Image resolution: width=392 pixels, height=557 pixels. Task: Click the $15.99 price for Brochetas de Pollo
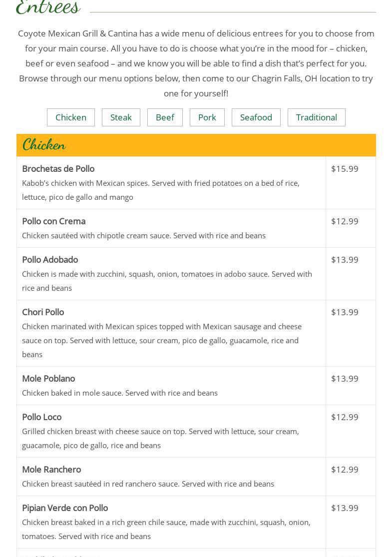pyautogui.click(x=345, y=169)
